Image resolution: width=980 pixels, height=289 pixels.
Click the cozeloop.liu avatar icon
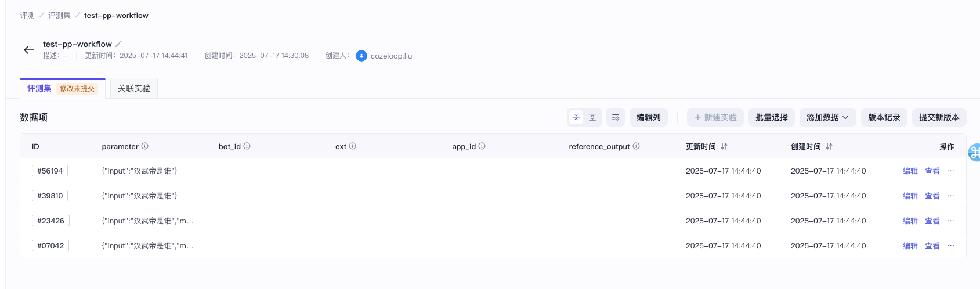pyautogui.click(x=361, y=56)
